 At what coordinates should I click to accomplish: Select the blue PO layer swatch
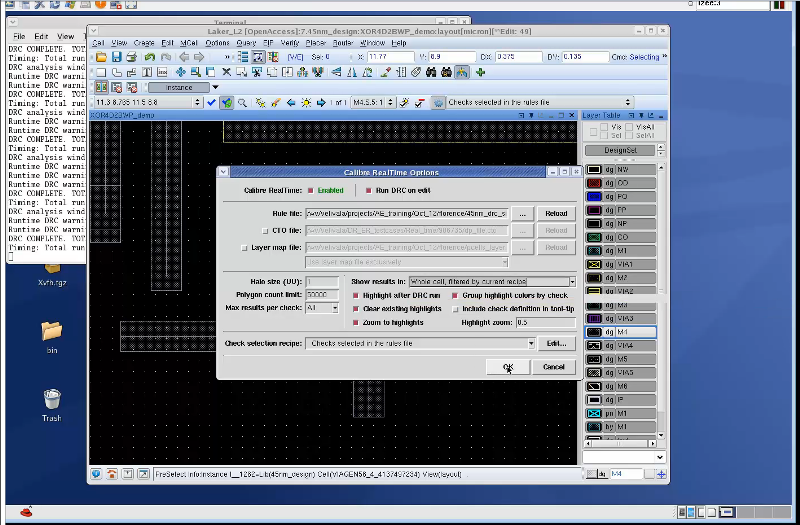[594, 196]
